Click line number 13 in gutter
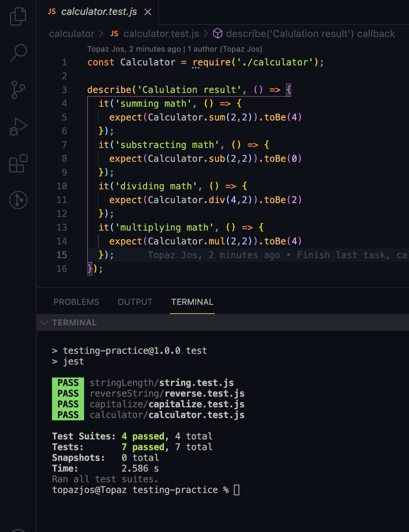This screenshot has height=532, width=409. click(x=62, y=228)
